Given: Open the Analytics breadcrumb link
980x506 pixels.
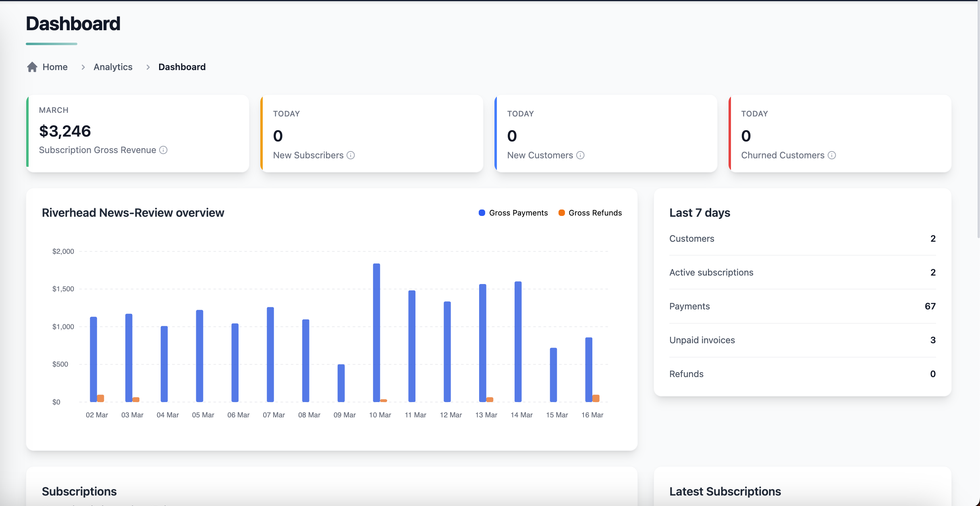Looking at the screenshot, I should [x=113, y=67].
